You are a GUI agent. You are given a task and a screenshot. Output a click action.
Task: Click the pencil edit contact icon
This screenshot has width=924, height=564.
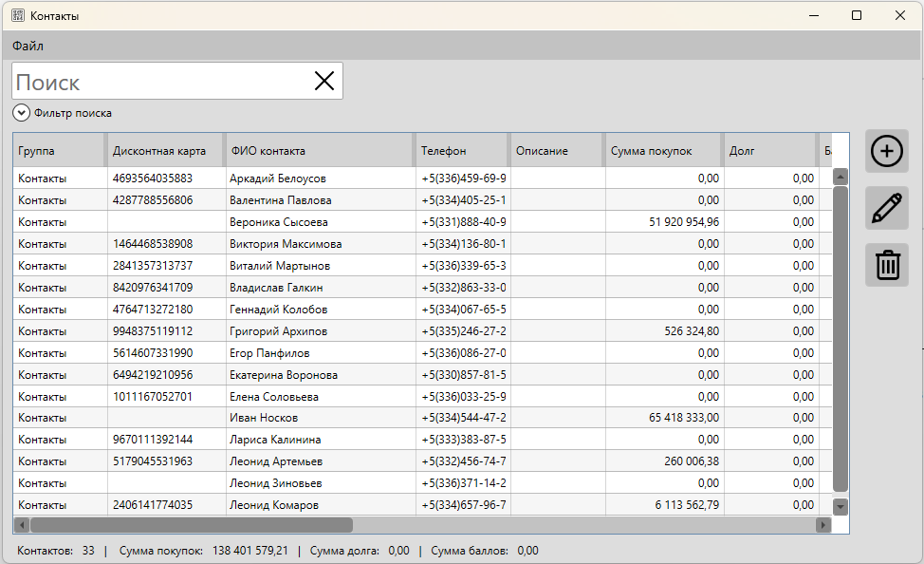(887, 208)
